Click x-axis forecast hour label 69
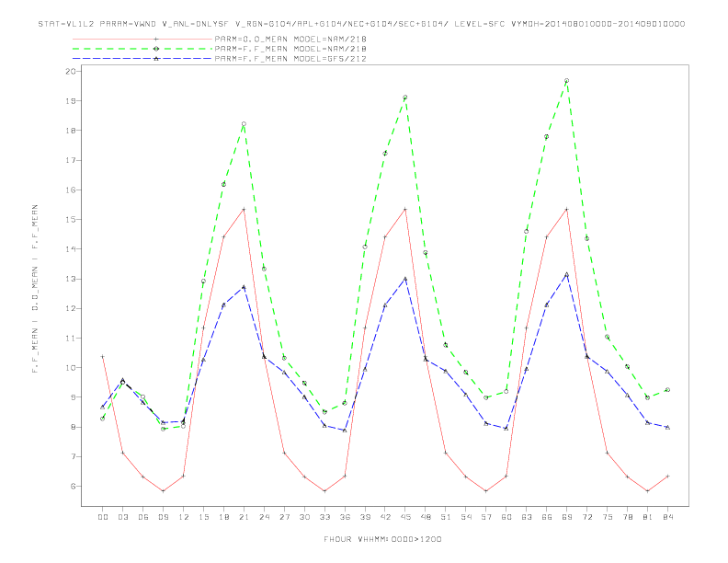 coord(567,517)
